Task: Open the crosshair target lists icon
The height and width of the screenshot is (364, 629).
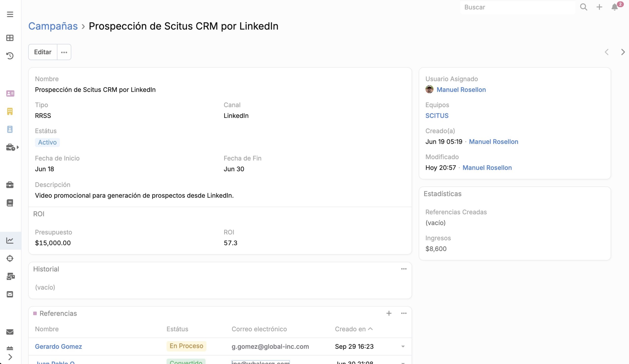Action: pos(10,258)
